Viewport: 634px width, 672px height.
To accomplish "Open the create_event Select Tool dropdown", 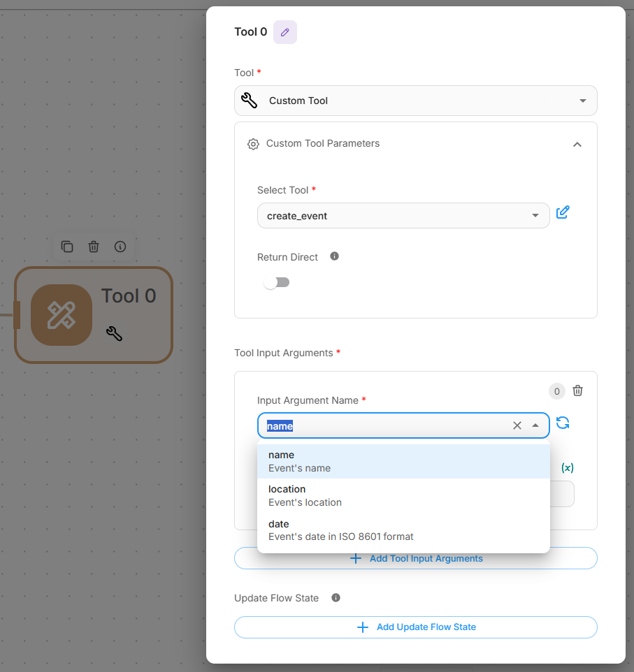I will pyautogui.click(x=403, y=216).
